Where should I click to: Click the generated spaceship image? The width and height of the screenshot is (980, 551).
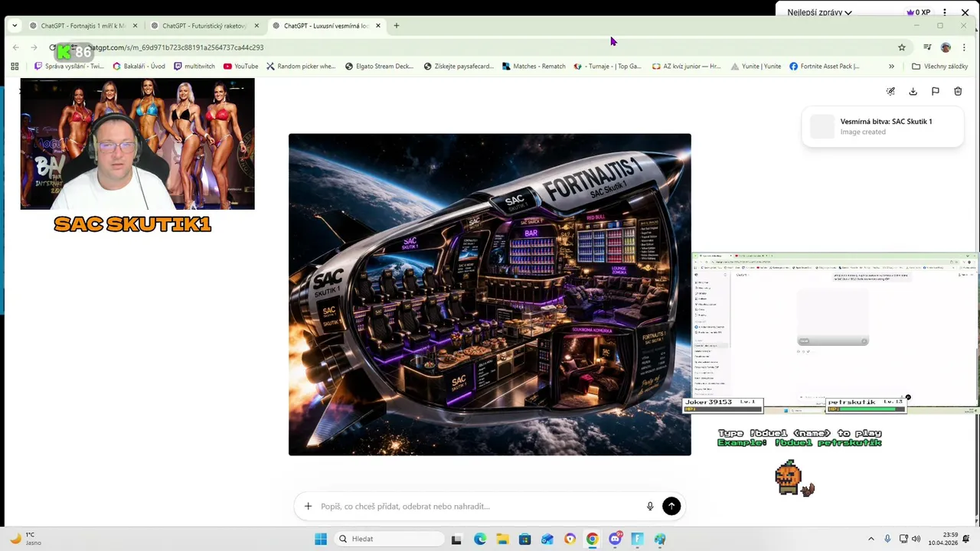point(489,295)
